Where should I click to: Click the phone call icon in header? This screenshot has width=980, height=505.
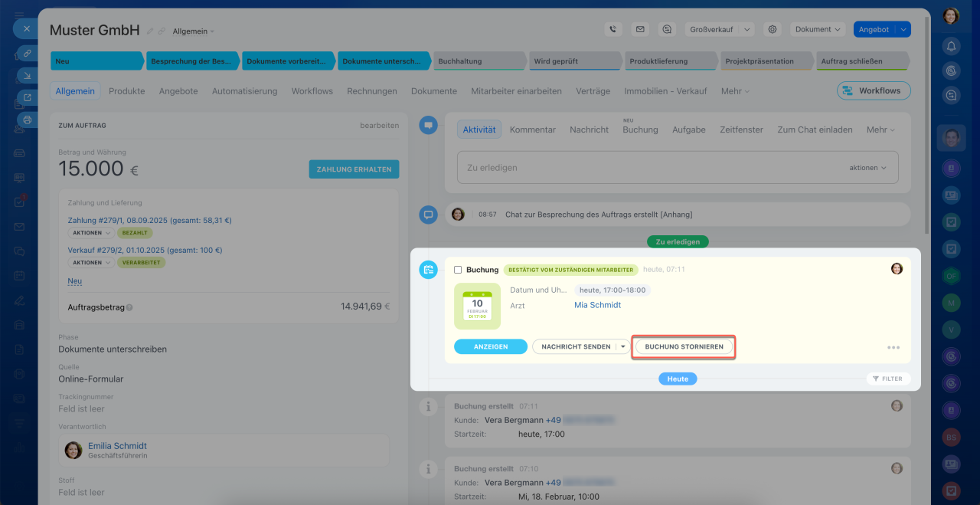click(612, 29)
